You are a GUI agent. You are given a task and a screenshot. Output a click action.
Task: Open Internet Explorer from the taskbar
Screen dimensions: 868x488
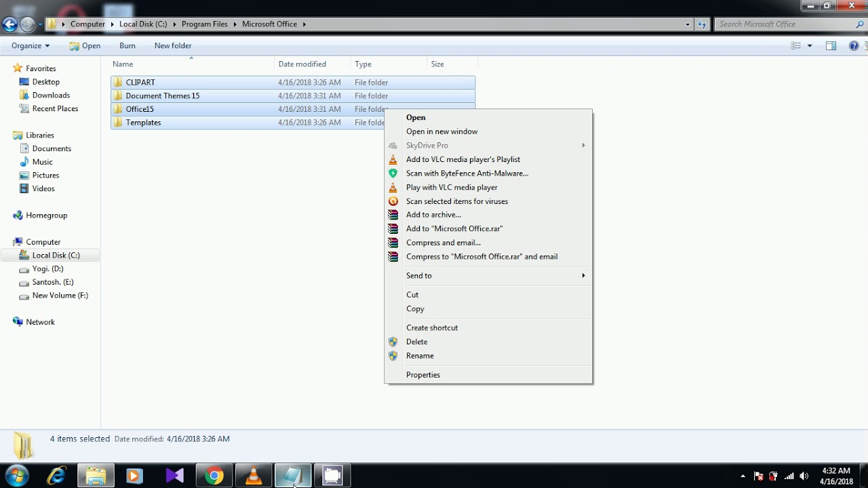tap(56, 476)
